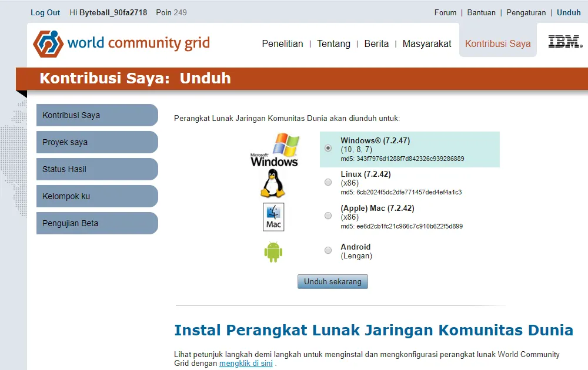Select the Android radio button
This screenshot has width=588, height=370.
pyautogui.click(x=328, y=250)
